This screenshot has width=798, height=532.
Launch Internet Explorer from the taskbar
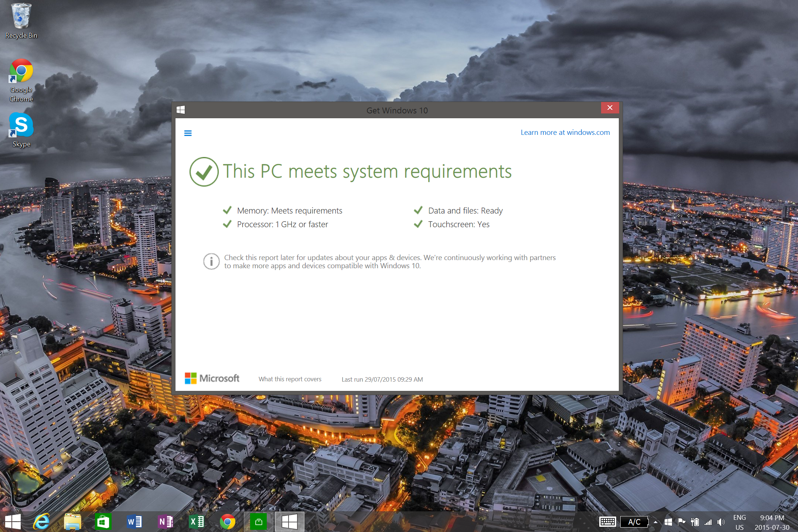41,522
